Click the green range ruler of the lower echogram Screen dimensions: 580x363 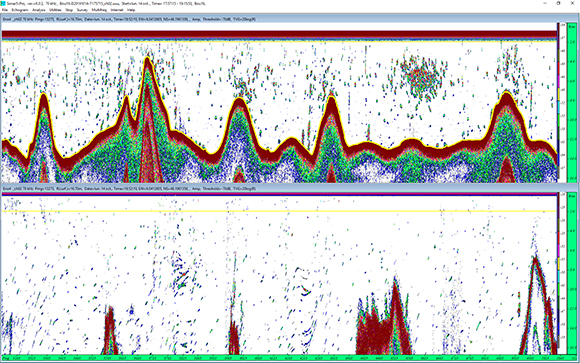(x=572, y=273)
